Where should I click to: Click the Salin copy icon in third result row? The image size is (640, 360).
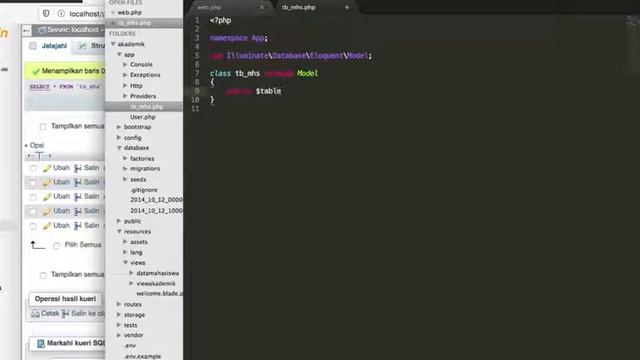(x=78, y=197)
